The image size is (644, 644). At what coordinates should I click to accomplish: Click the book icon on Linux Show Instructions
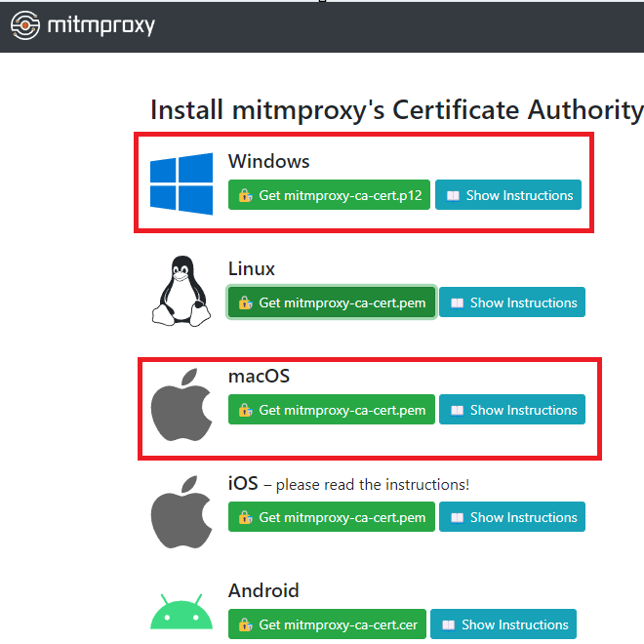pyautogui.click(x=457, y=303)
